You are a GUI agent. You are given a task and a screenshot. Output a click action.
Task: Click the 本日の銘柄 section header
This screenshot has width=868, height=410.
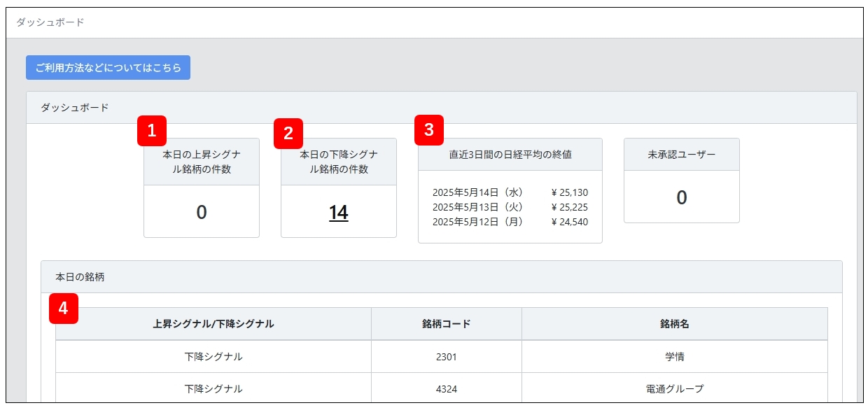pos(80,277)
